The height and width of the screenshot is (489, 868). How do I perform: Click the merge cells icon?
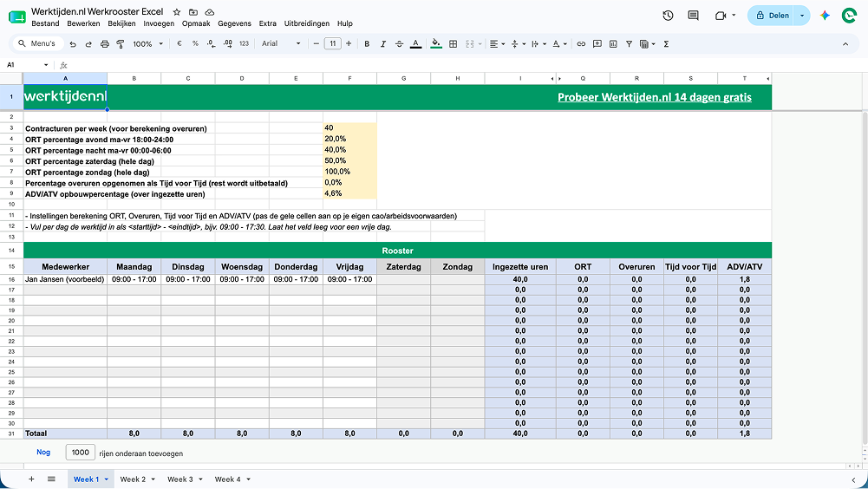470,43
